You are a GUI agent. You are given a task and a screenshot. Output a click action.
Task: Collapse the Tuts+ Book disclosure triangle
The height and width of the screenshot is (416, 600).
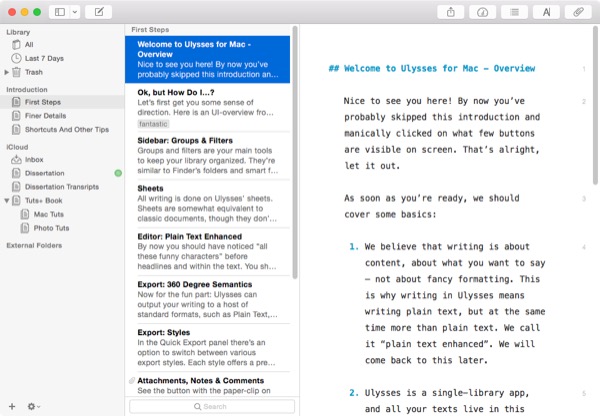pos(7,200)
